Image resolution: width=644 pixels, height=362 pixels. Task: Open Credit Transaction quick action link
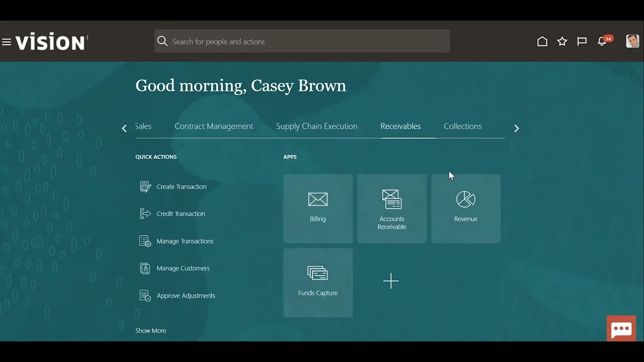(181, 214)
